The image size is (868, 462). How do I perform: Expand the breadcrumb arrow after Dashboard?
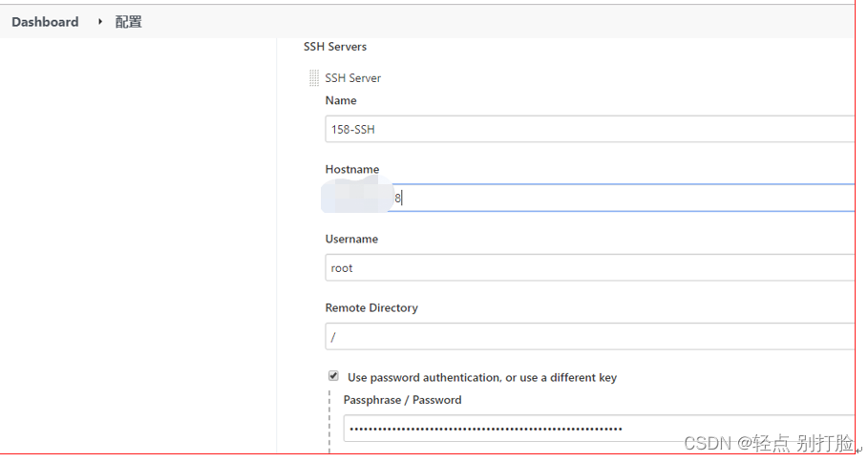coord(99,21)
